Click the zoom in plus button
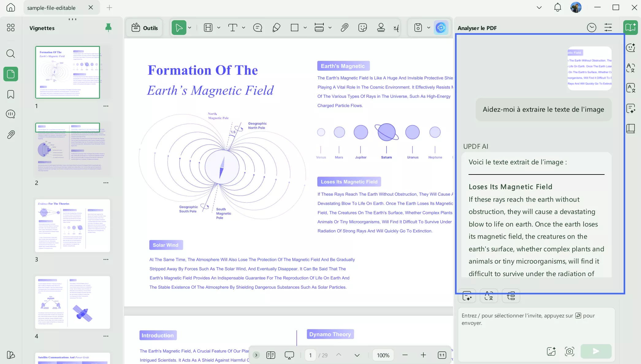 click(x=423, y=355)
